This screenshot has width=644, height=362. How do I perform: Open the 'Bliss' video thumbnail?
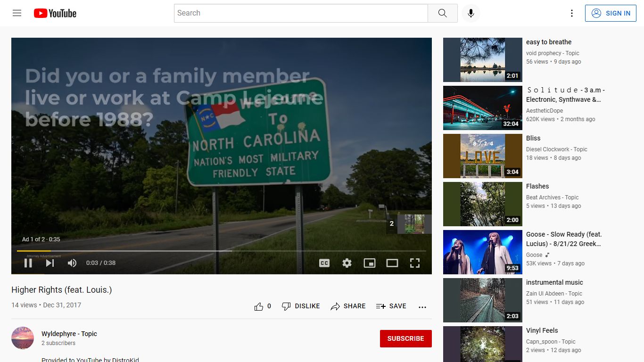(x=483, y=156)
